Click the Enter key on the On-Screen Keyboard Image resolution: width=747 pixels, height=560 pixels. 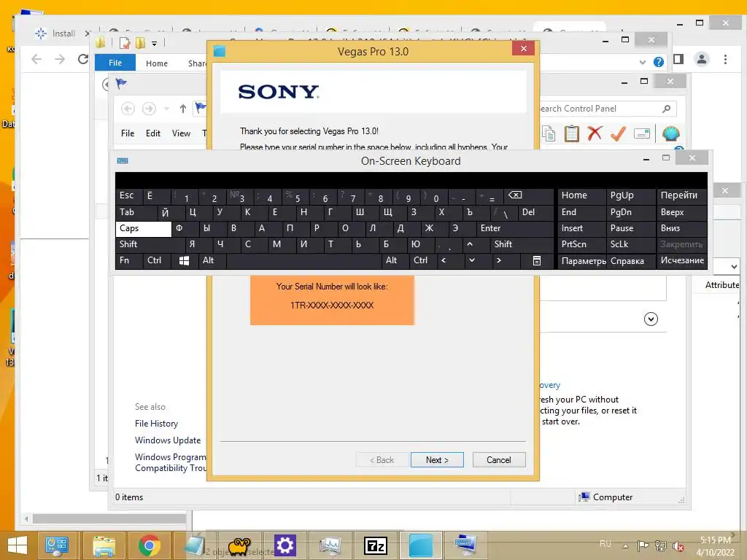[x=515, y=228]
